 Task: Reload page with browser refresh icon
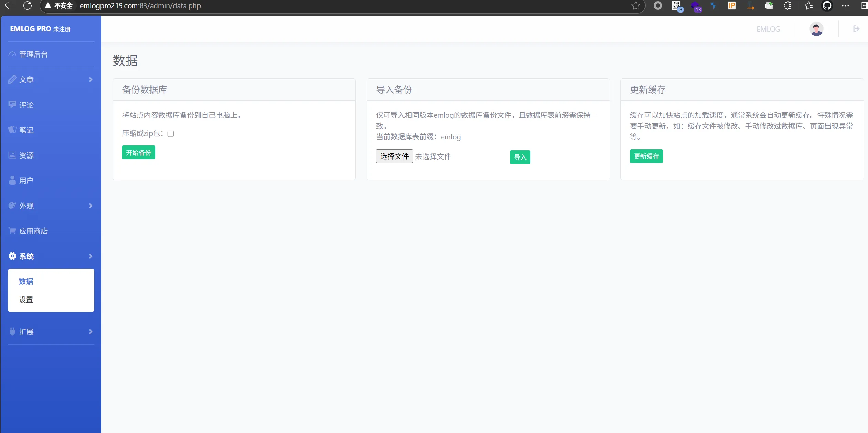[x=27, y=6]
